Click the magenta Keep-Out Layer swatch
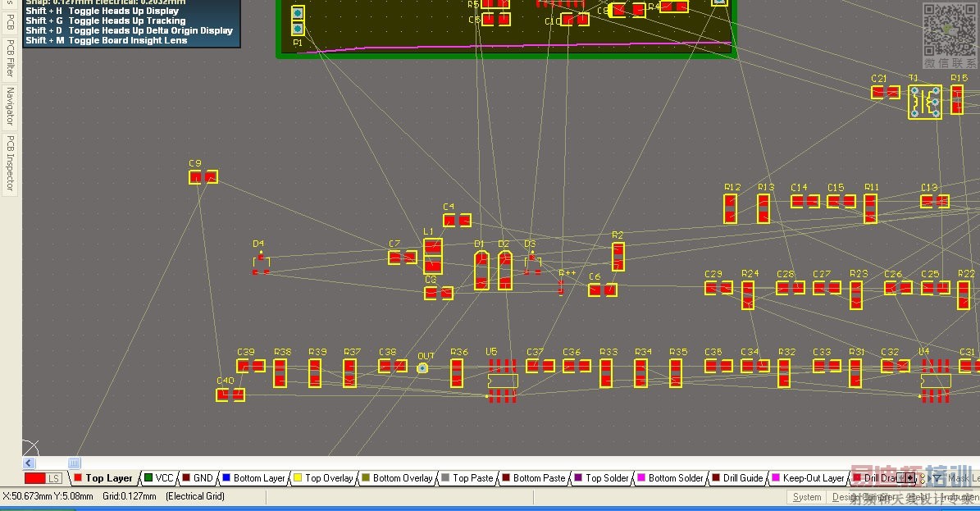The image size is (980, 511). pos(776,478)
